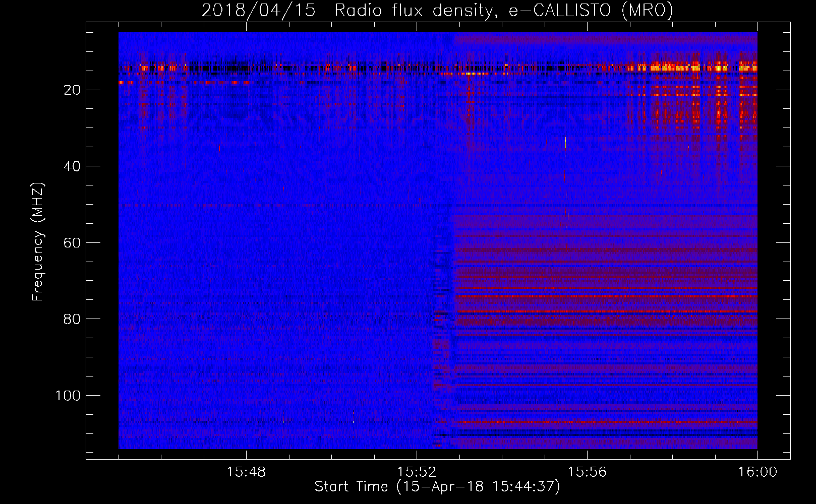Click the 15:56 time tick label

[x=587, y=472]
